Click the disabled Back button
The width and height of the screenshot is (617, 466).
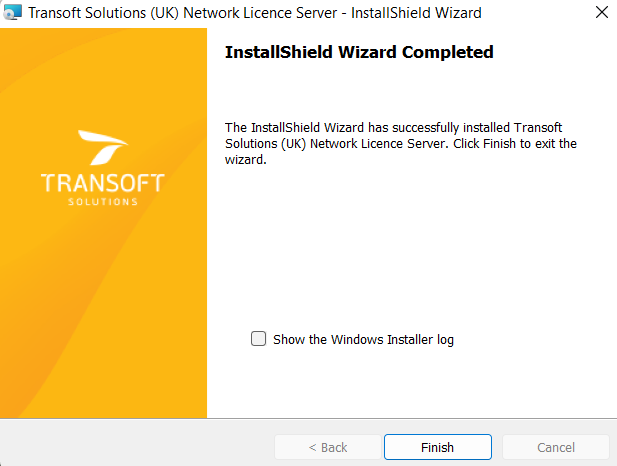(328, 447)
